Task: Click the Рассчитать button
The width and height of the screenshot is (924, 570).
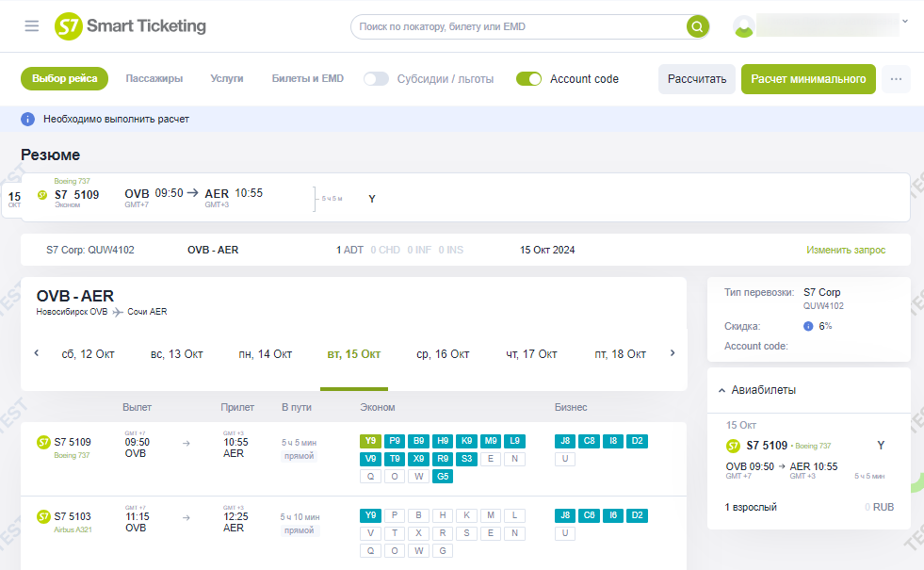Action: point(697,79)
